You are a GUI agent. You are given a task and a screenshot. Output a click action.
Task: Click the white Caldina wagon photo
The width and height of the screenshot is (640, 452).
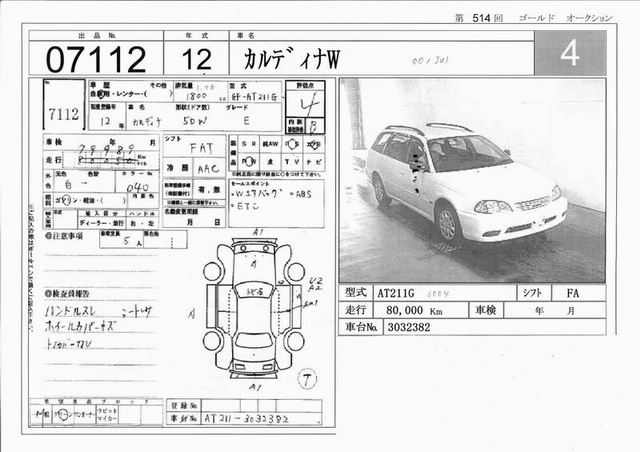pyautogui.click(x=472, y=180)
